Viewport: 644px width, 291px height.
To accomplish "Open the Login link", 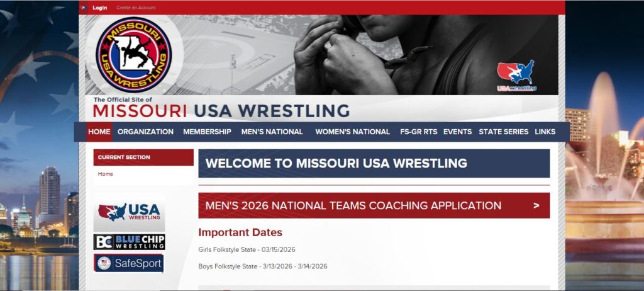I will pos(100,8).
